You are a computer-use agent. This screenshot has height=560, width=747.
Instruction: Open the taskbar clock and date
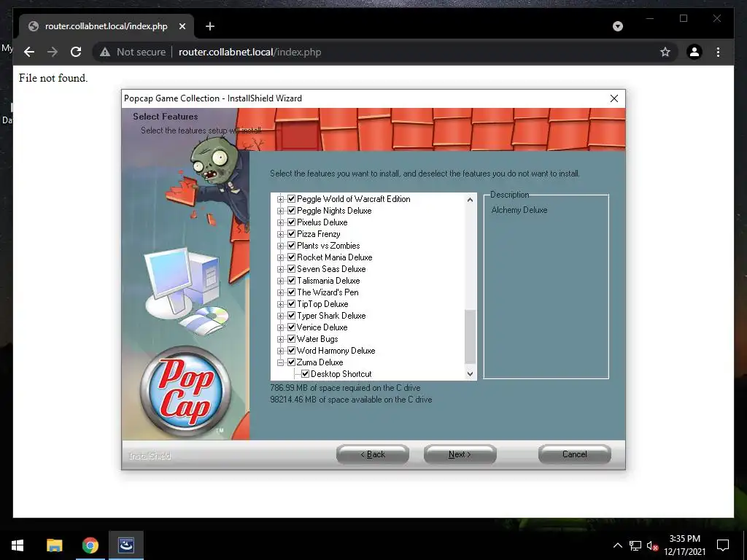pos(684,545)
